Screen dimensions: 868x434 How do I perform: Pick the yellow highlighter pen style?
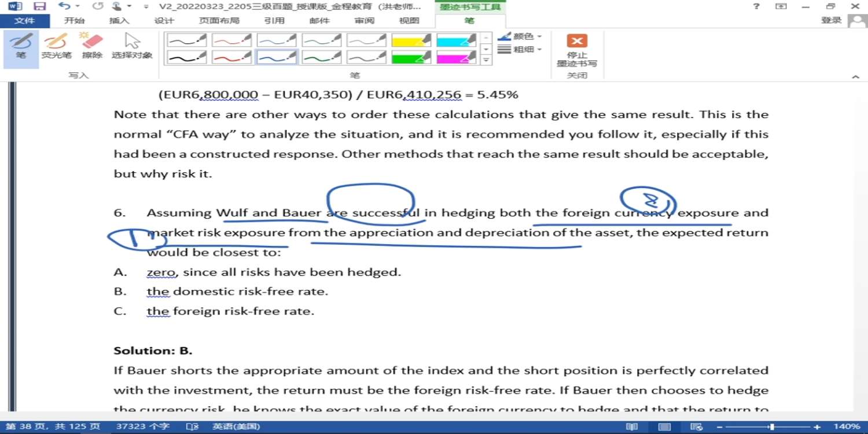(x=411, y=41)
